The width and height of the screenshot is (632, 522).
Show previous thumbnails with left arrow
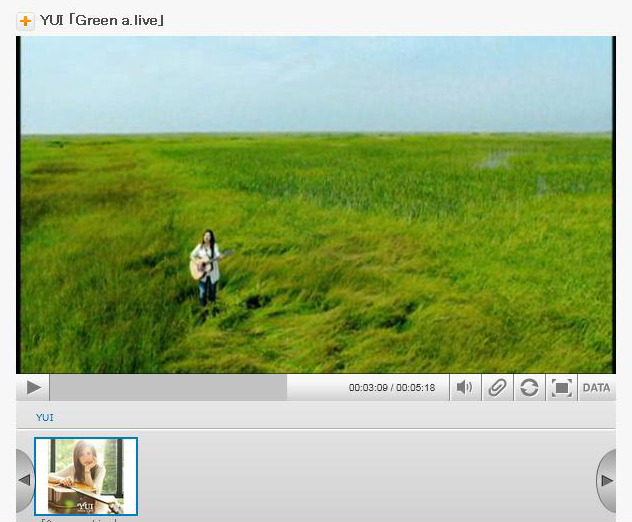(x=25, y=480)
